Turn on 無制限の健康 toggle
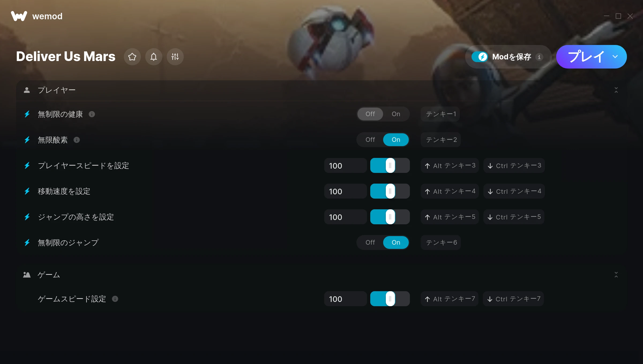The image size is (643, 364). [396, 114]
